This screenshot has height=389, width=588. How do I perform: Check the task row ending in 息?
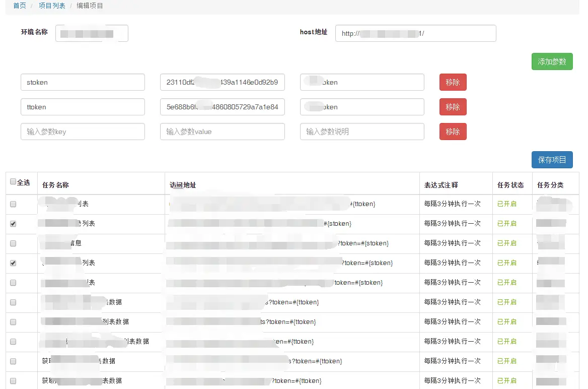13,243
